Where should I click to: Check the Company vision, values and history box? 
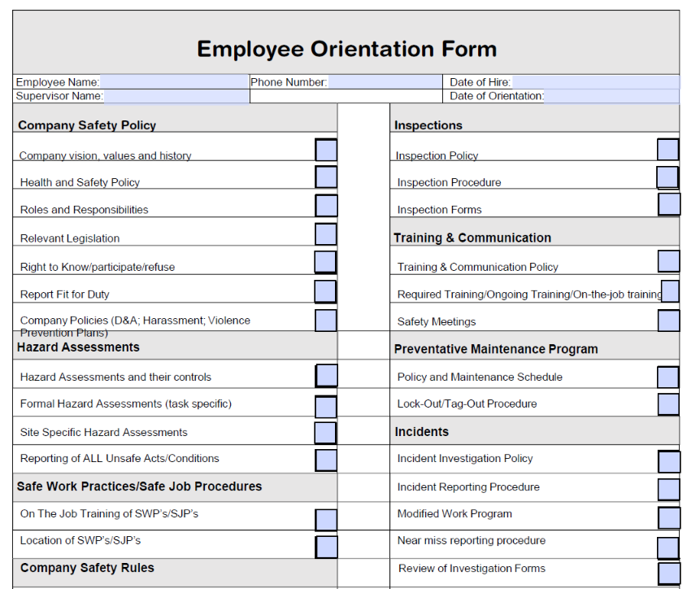(x=326, y=150)
